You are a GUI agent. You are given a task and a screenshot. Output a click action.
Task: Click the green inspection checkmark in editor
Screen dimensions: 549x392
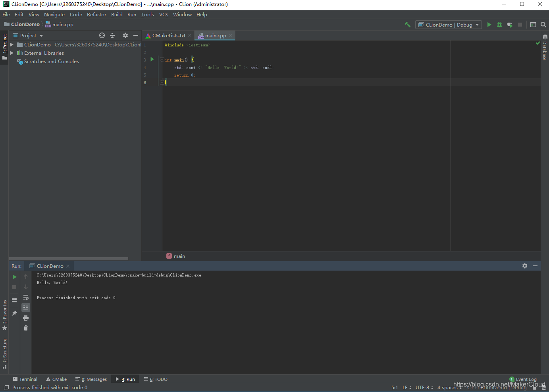pos(537,43)
